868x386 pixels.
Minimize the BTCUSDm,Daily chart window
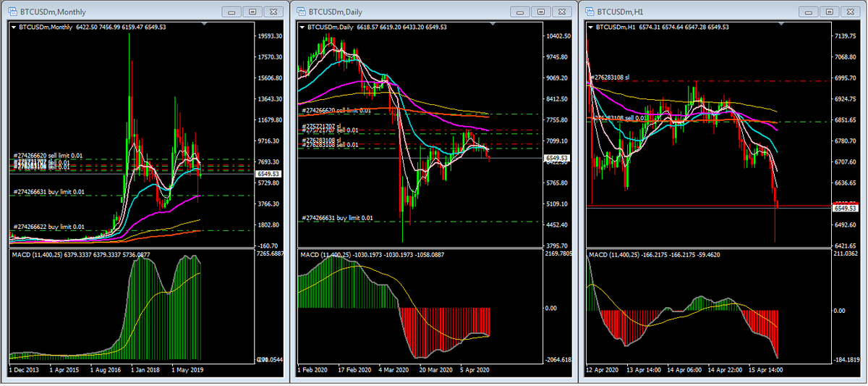[x=521, y=12]
